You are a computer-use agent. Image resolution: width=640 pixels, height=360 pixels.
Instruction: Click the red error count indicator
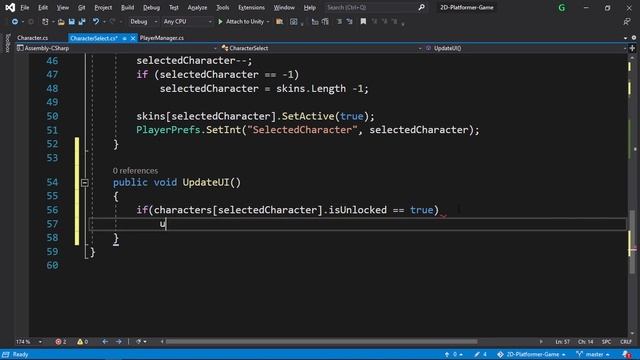click(60, 342)
